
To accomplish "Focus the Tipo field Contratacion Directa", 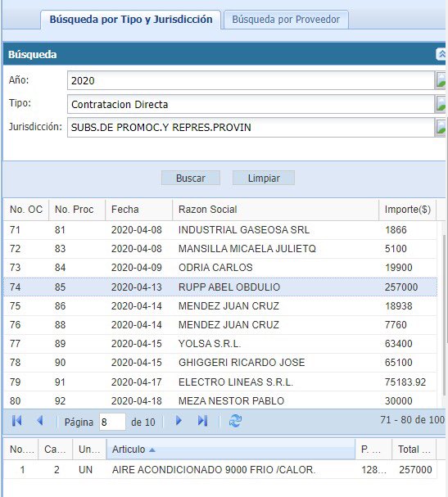I will click(251, 104).
